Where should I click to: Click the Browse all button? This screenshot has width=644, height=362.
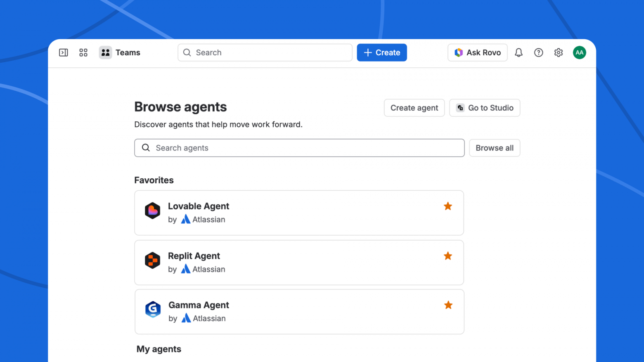[x=494, y=148]
